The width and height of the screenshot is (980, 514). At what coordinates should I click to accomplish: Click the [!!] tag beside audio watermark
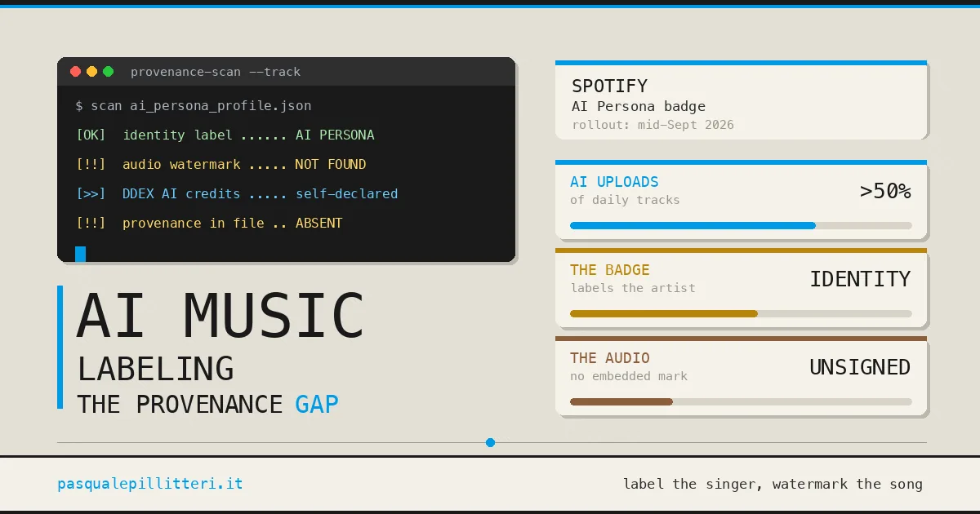pos(91,164)
